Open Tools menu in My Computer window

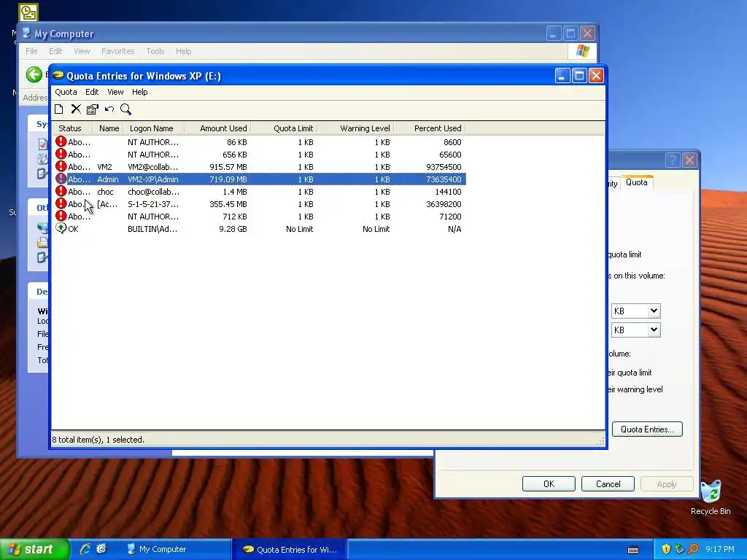155,51
